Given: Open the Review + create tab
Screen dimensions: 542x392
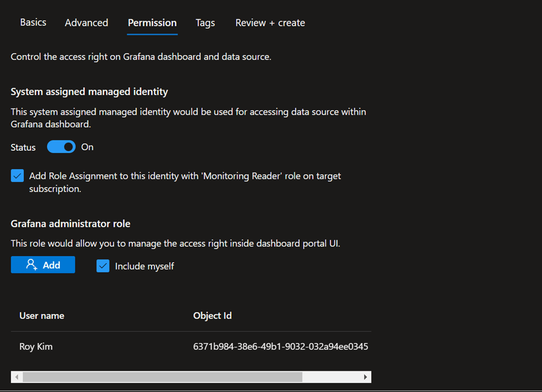Looking at the screenshot, I should (x=270, y=23).
